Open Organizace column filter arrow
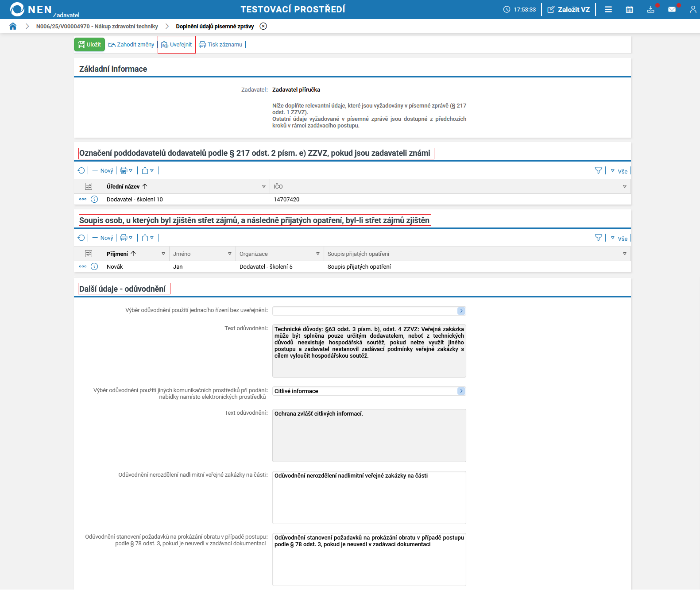The height and width of the screenshot is (590, 700). (318, 254)
